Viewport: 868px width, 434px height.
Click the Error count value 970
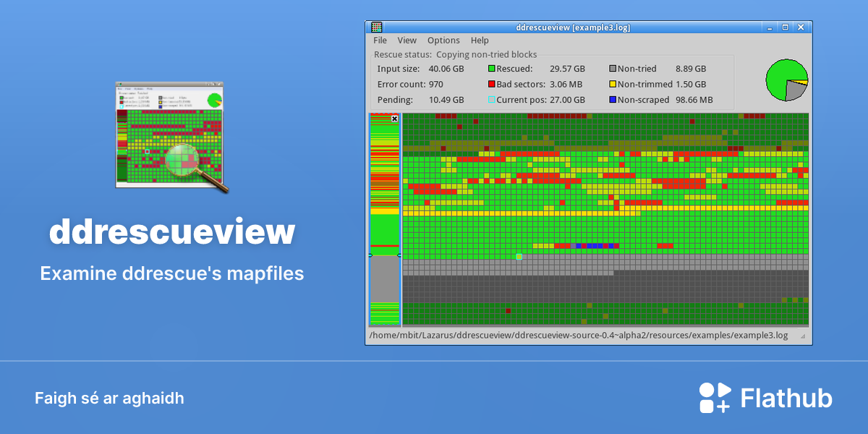click(436, 85)
